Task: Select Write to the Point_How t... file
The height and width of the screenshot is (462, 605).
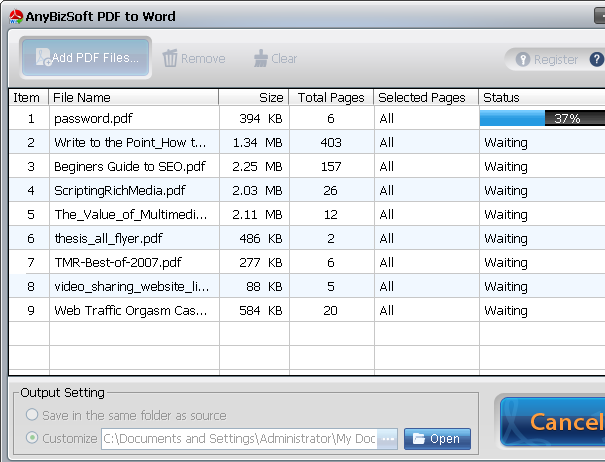Action: point(130,142)
